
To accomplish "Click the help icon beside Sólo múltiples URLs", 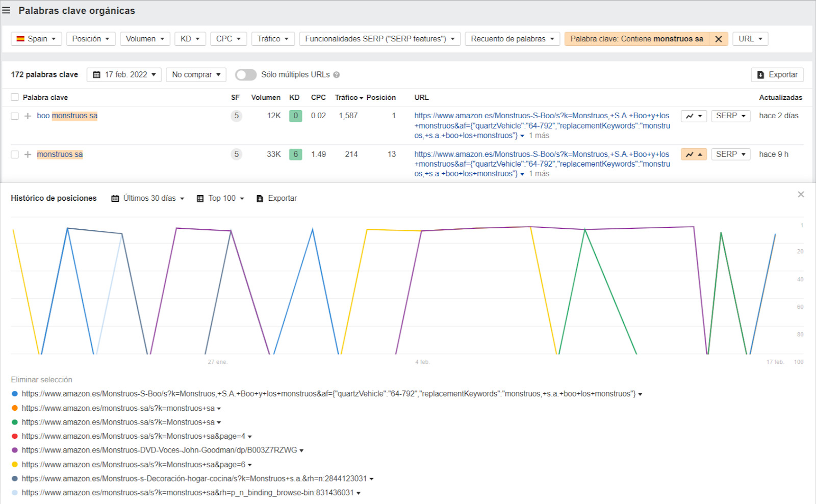I will pos(337,75).
